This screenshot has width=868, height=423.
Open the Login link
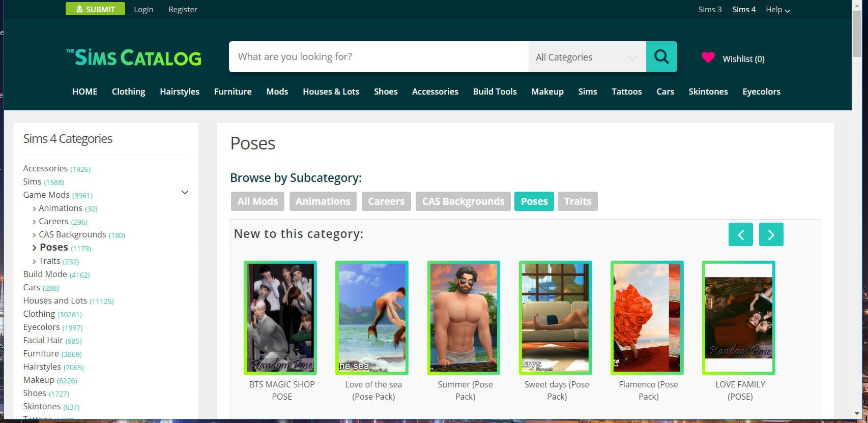coord(143,10)
